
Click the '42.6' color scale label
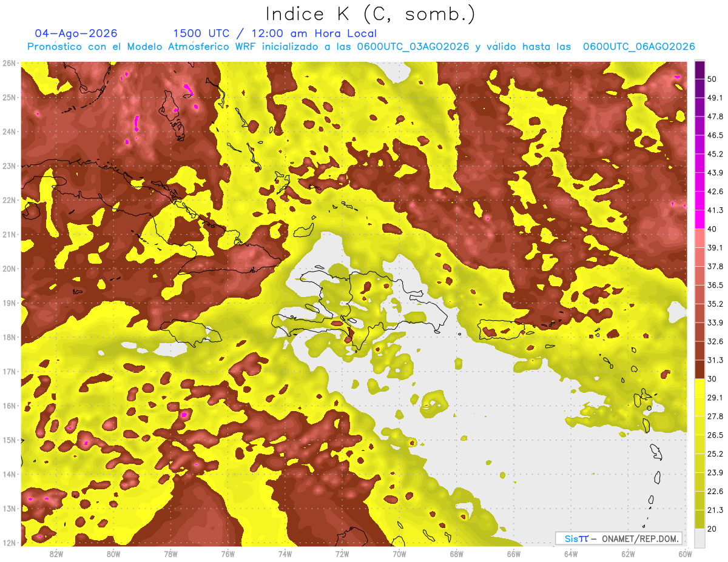point(715,192)
